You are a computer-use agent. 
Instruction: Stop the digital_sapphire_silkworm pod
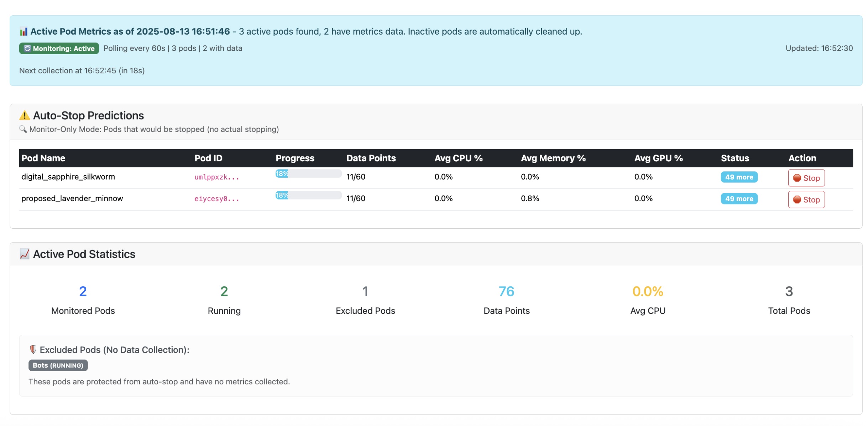[806, 178]
